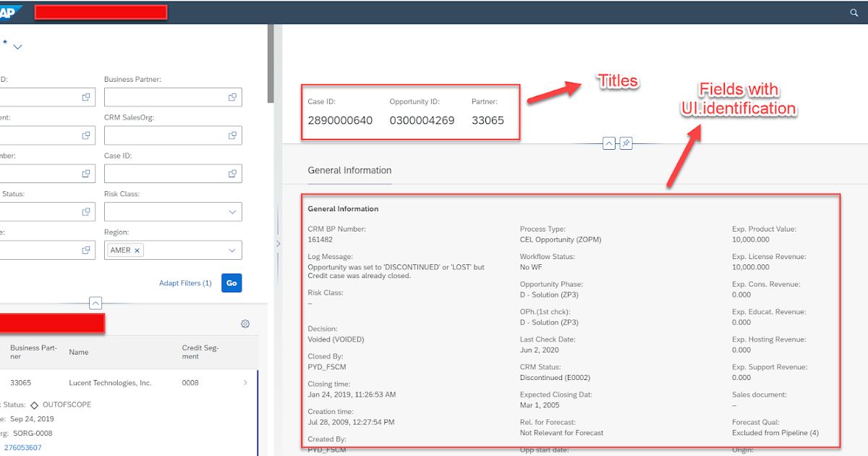Open Adapt Filters (1) dialog
This screenshot has height=456, width=868.
(185, 283)
